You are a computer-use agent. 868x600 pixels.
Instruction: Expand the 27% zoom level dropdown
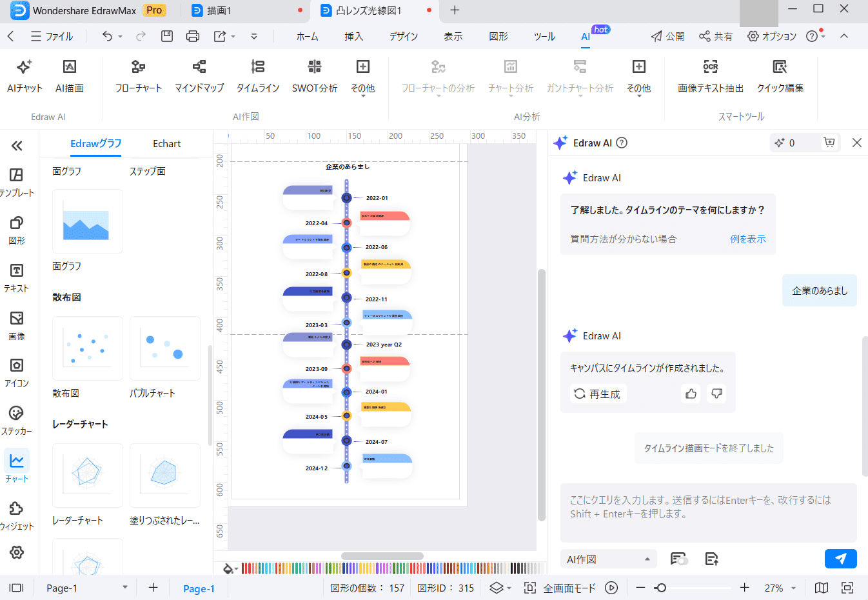click(x=794, y=588)
